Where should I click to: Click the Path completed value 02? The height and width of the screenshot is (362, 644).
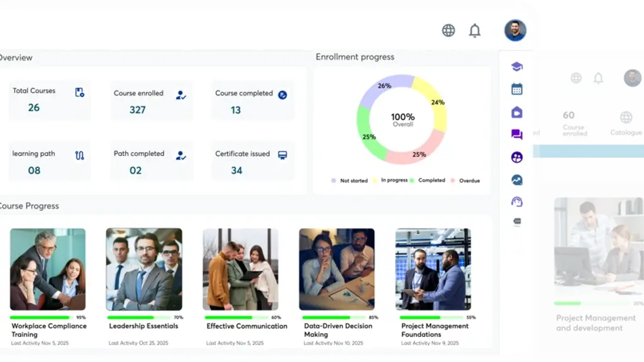tap(136, 170)
